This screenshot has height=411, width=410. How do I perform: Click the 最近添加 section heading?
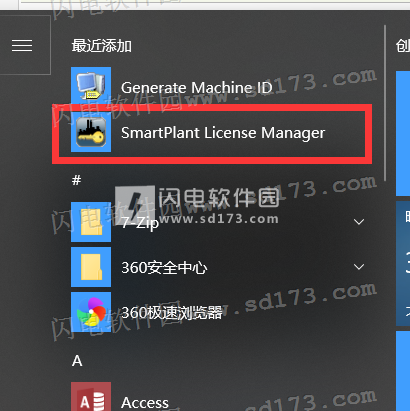coord(102,46)
